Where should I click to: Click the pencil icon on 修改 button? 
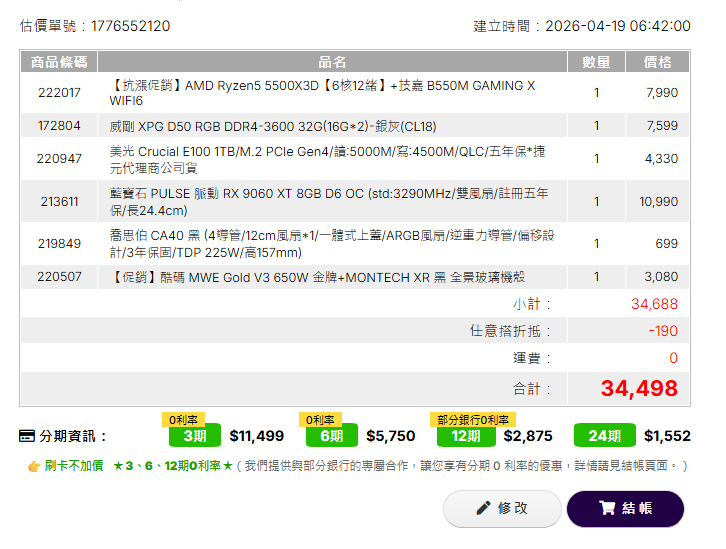[483, 508]
